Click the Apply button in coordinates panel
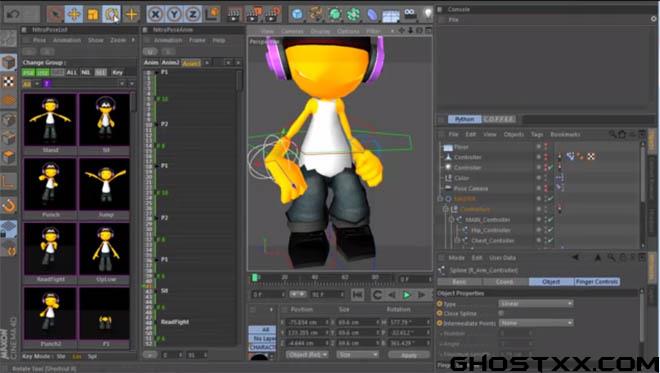 [x=409, y=355]
